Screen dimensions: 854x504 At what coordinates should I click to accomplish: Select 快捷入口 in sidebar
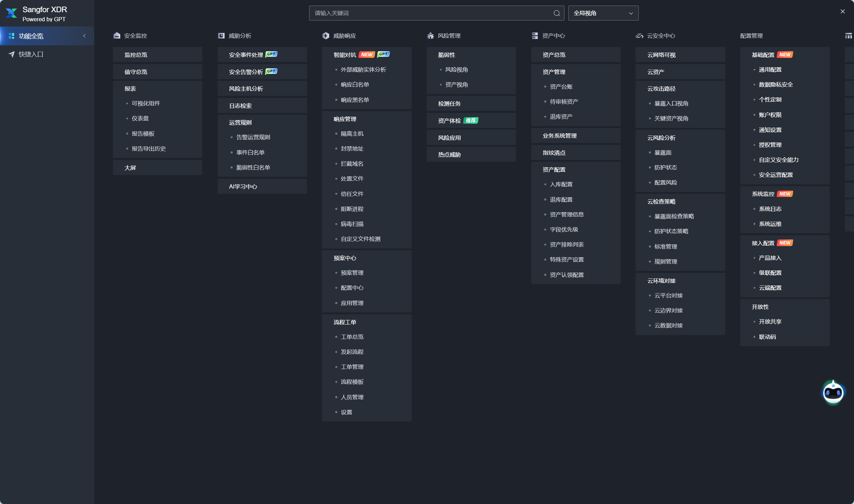tap(31, 54)
